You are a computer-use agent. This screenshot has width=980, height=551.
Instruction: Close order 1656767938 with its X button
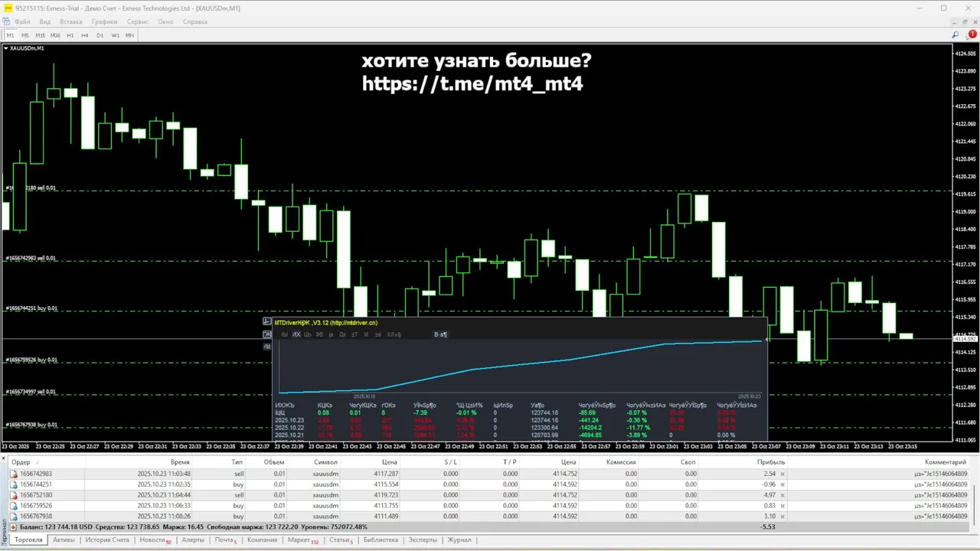(x=782, y=517)
